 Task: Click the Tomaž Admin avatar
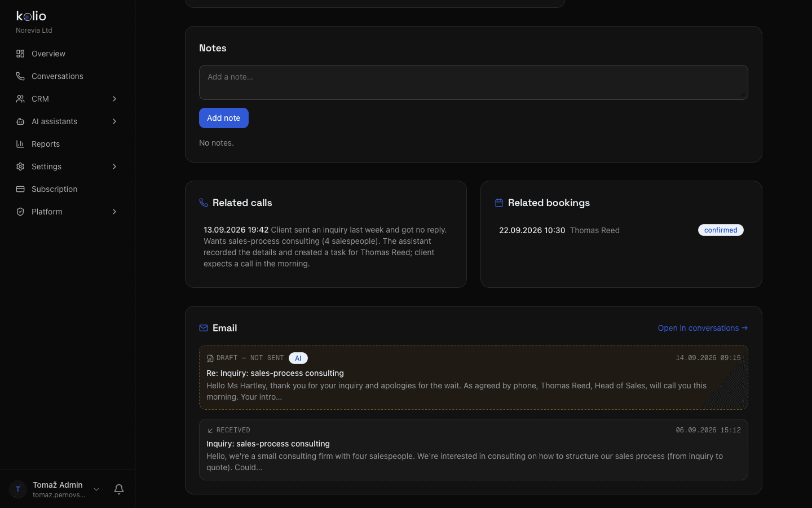(x=18, y=489)
